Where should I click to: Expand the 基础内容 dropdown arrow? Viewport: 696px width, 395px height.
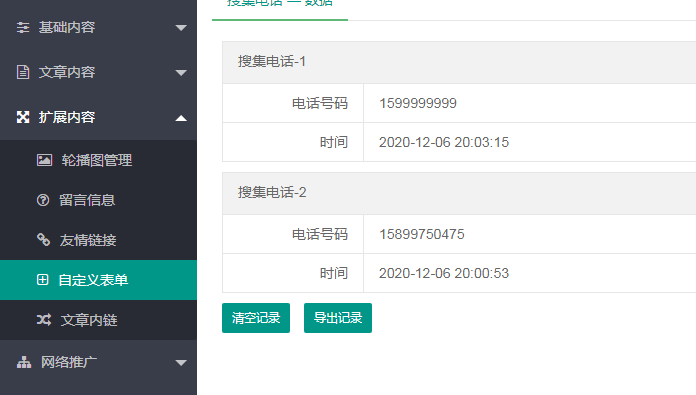coord(181,28)
